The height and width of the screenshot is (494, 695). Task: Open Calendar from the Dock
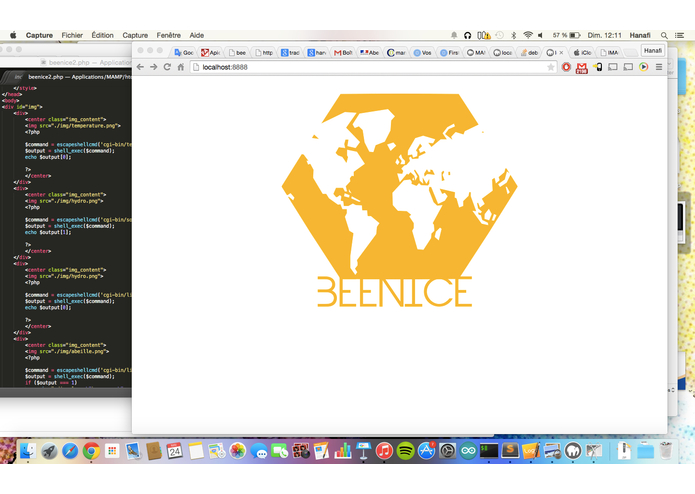(175, 451)
